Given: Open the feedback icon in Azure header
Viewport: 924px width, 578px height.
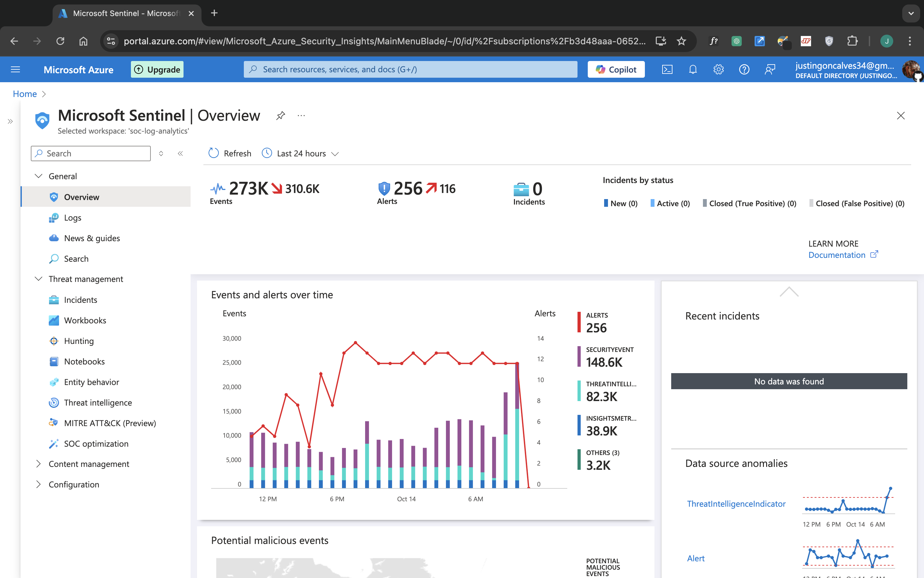Looking at the screenshot, I should pyautogui.click(x=770, y=69).
